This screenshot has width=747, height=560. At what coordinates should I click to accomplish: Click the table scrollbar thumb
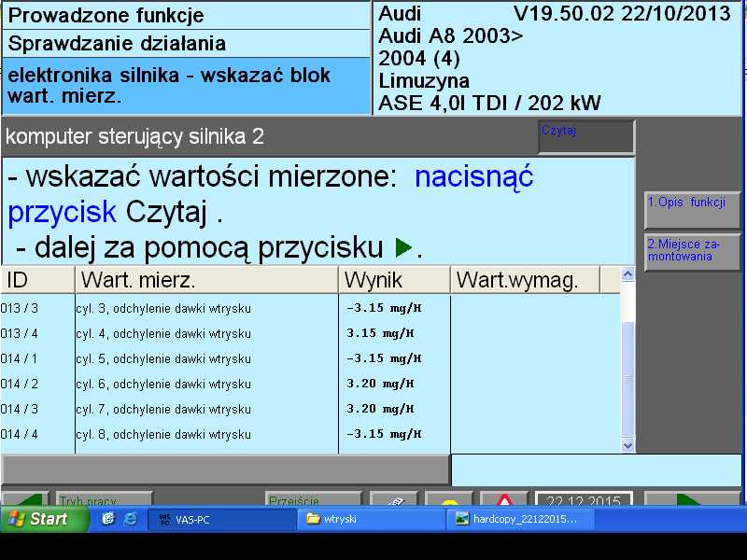627,380
